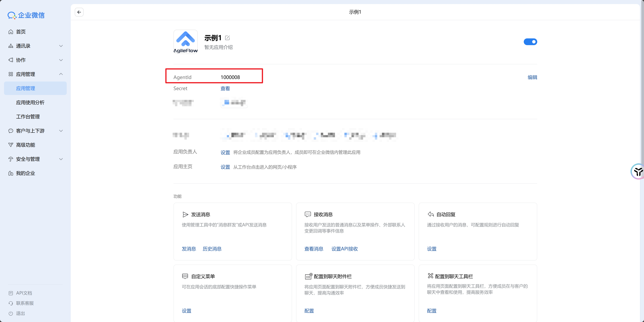
Task: Click the back arrow button
Action: point(79,12)
